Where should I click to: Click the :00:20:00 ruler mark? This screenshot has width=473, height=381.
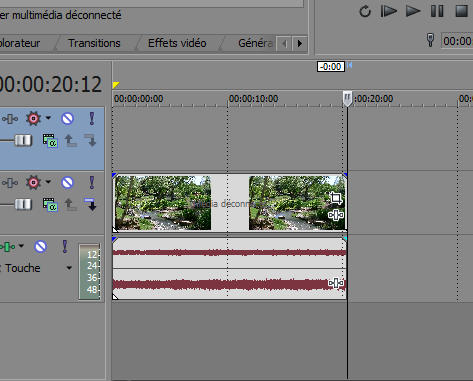tap(374, 99)
